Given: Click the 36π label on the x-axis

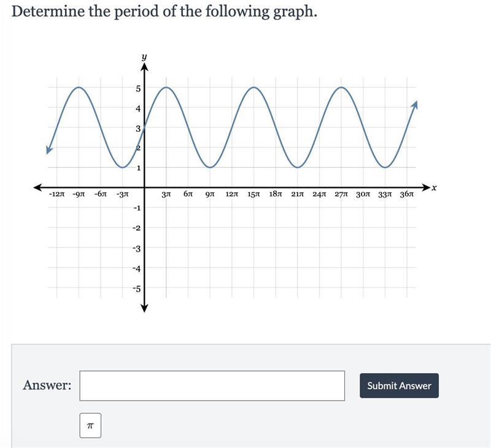Looking at the screenshot, I should tap(407, 195).
